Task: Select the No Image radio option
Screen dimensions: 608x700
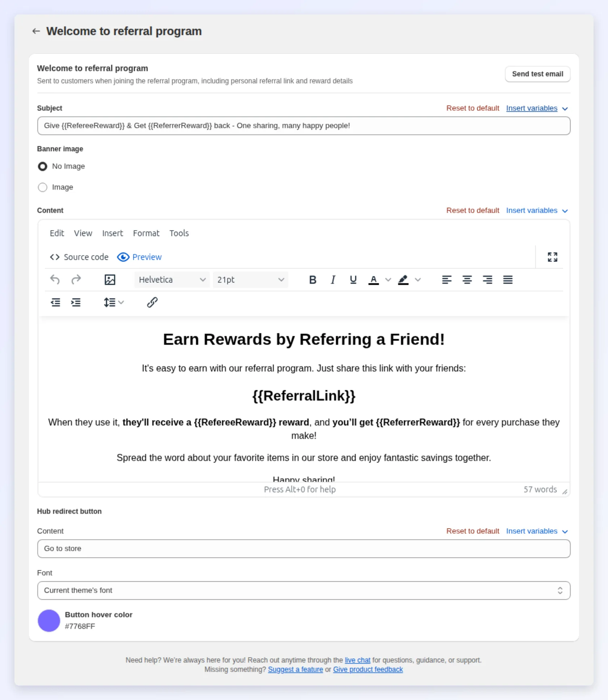Action: 43,166
